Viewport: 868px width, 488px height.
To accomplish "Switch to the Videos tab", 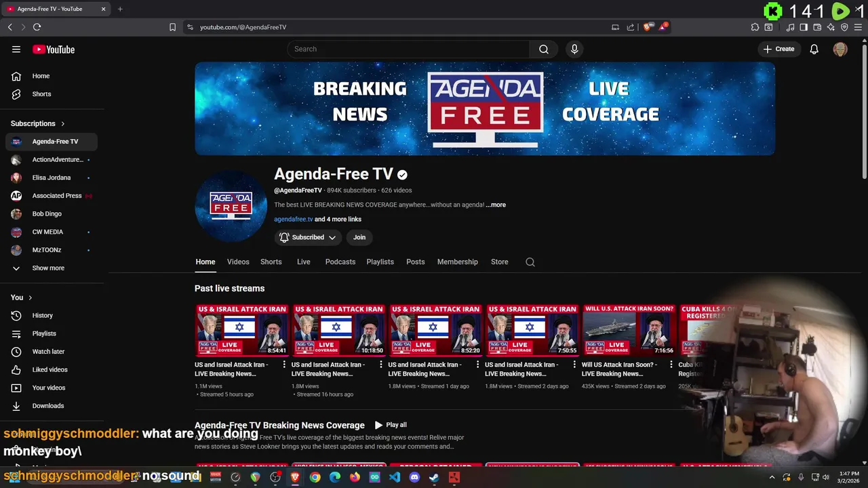I will tap(238, 262).
